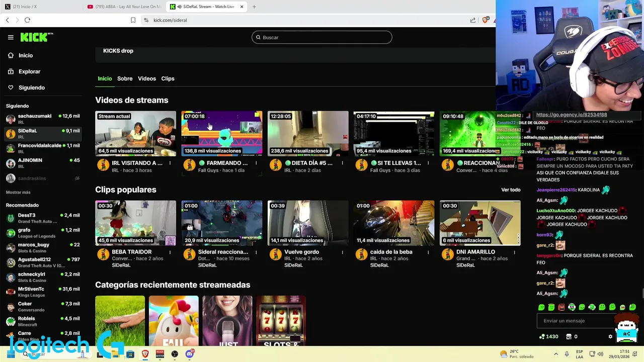Expand Mostrar más in the Siguiendo list
Screen dimensions: 644x362
pyautogui.click(x=18, y=192)
